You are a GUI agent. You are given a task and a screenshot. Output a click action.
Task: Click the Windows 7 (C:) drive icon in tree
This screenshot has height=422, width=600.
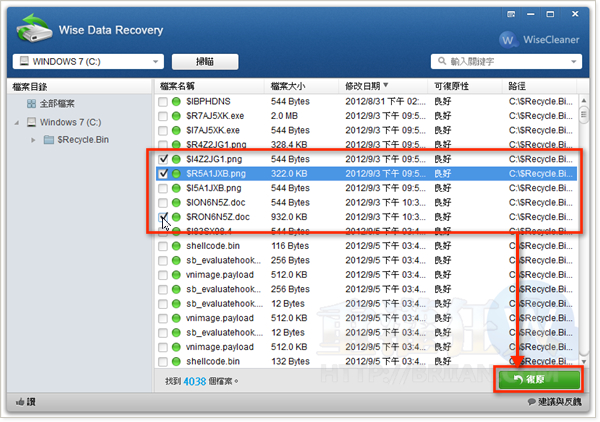31,122
